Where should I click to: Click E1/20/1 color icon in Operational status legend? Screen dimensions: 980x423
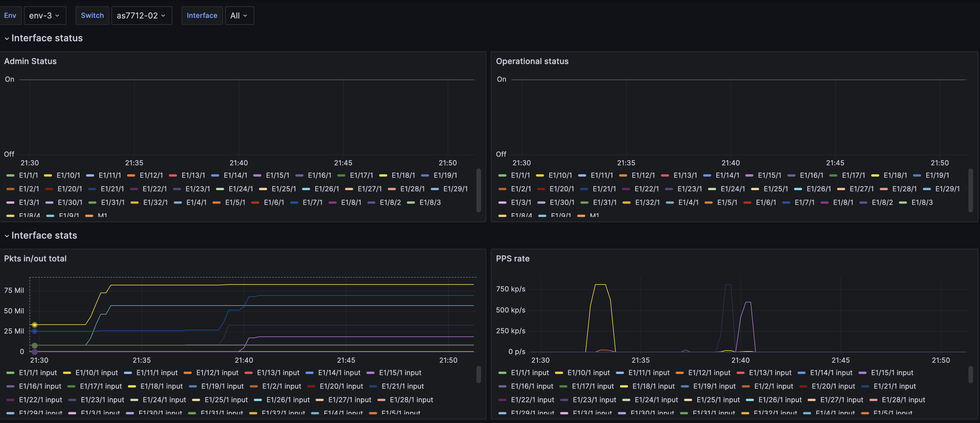click(541, 189)
